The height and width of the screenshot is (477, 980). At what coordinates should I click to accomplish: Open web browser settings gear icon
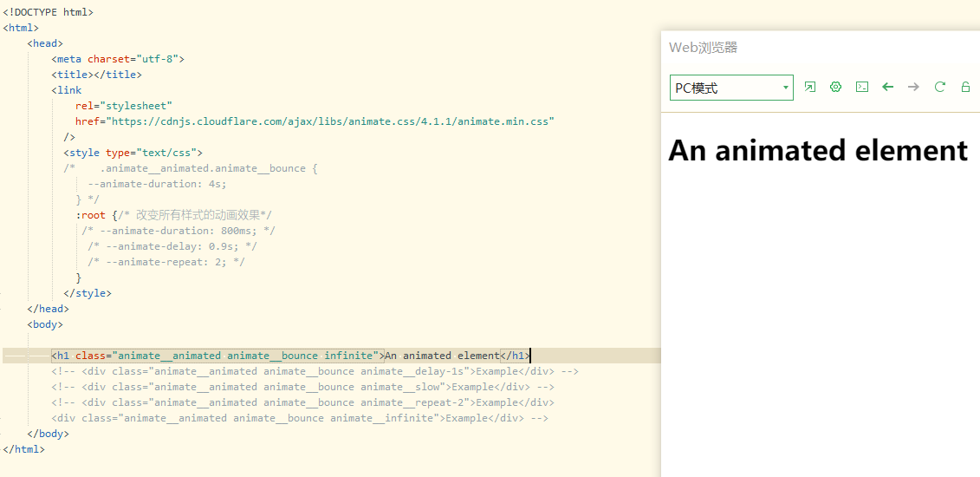tap(835, 87)
